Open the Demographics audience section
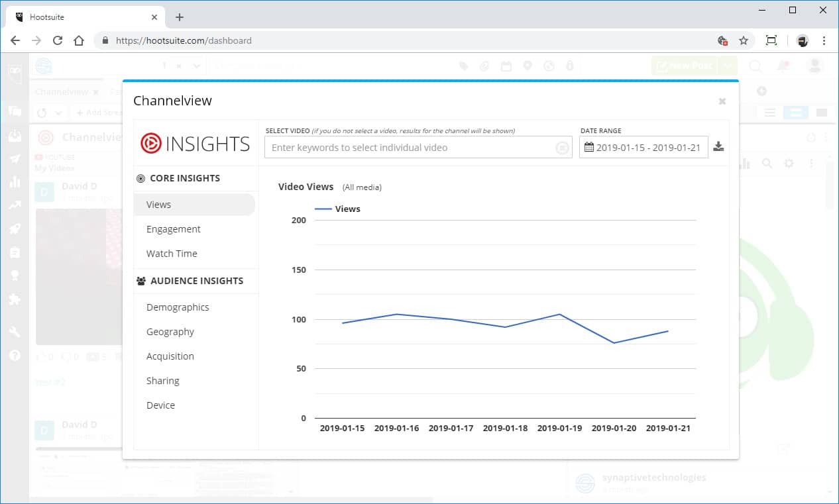This screenshot has width=839, height=504. tap(178, 307)
